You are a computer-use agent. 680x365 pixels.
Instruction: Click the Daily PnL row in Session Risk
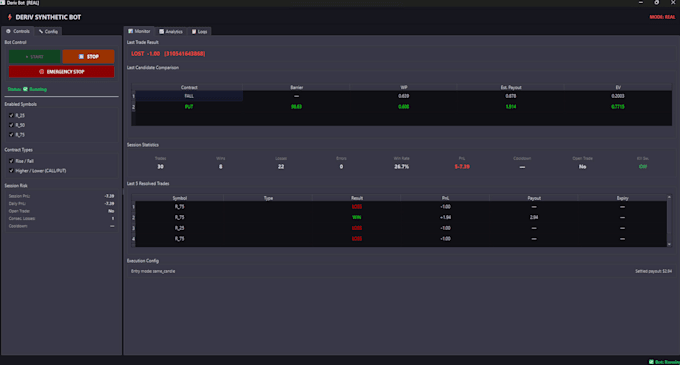[x=61, y=203]
